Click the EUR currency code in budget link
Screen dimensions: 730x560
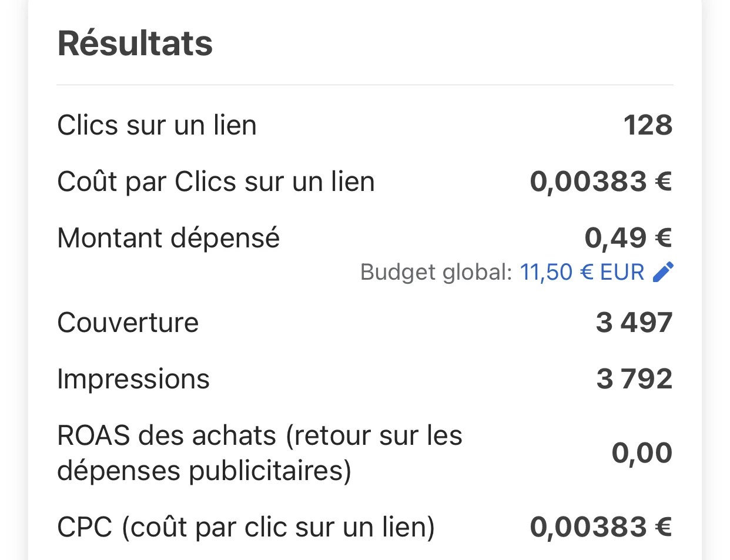tap(622, 272)
